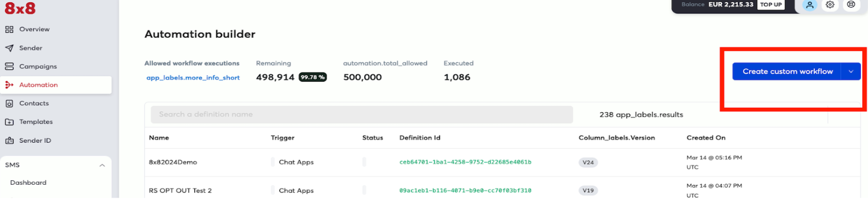This screenshot has height=201, width=868.
Task: Click the Sender paper plane icon
Action: [x=9, y=48]
